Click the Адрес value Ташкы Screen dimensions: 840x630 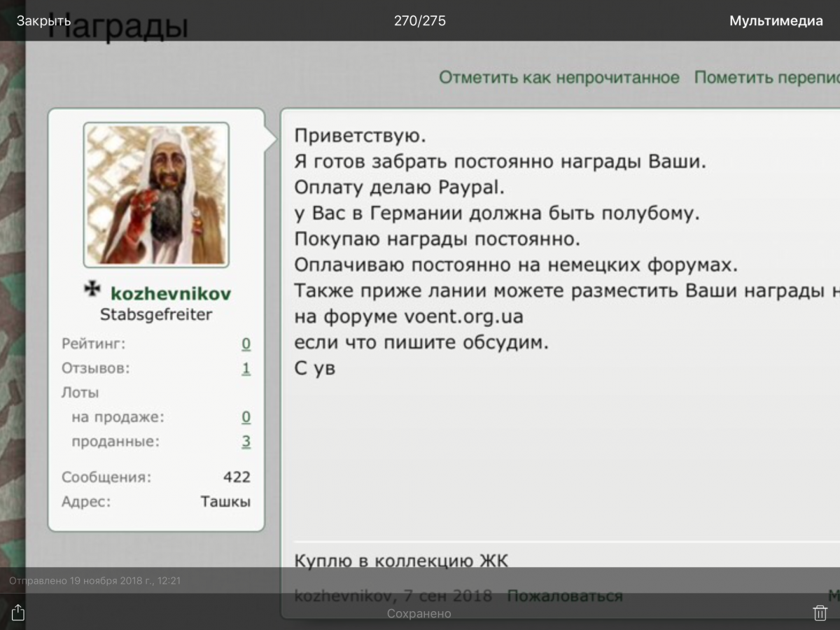pos(225,502)
